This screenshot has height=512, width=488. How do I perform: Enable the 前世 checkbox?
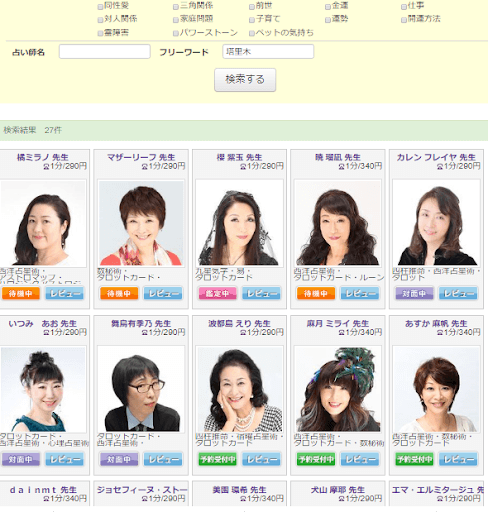pos(252,7)
